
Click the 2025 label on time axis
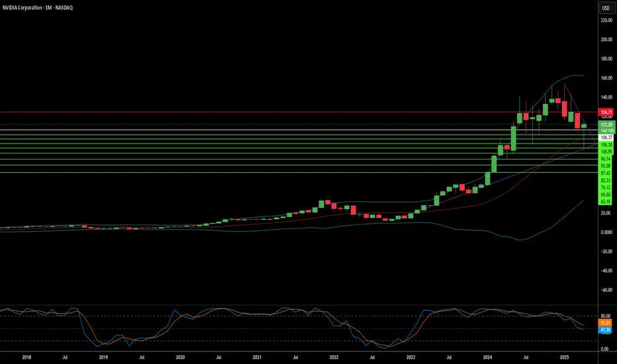tap(564, 357)
